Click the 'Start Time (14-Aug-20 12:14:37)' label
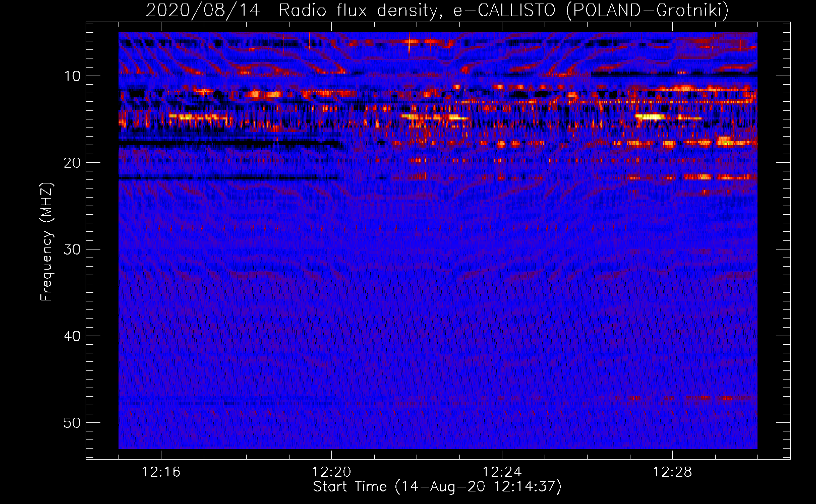 (x=437, y=487)
